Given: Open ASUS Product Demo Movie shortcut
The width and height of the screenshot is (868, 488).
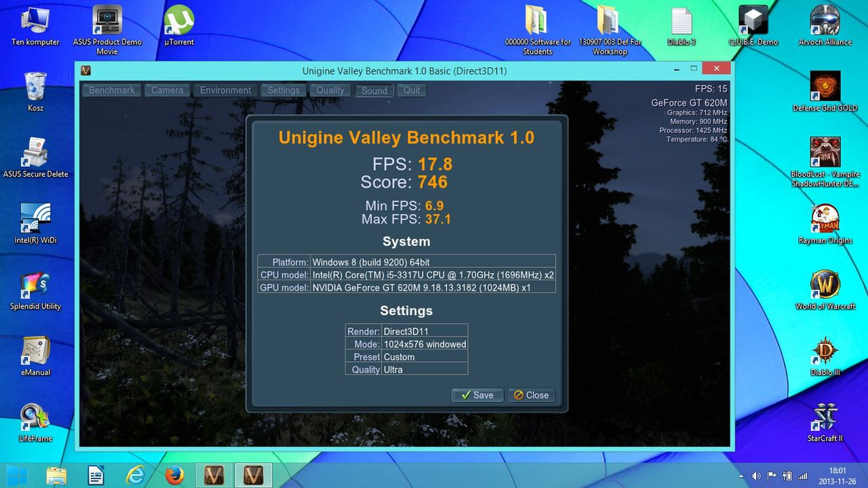Looking at the screenshot, I should pyautogui.click(x=107, y=30).
